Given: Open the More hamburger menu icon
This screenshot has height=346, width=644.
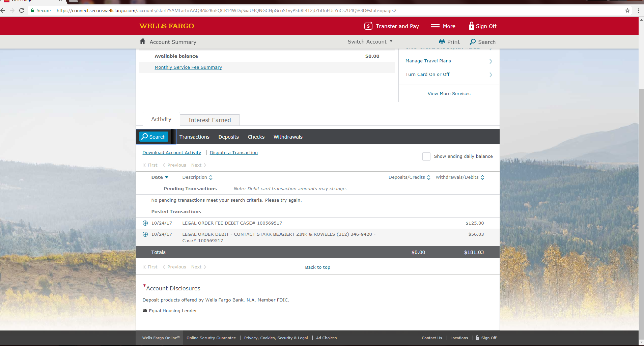Looking at the screenshot, I should 435,26.
